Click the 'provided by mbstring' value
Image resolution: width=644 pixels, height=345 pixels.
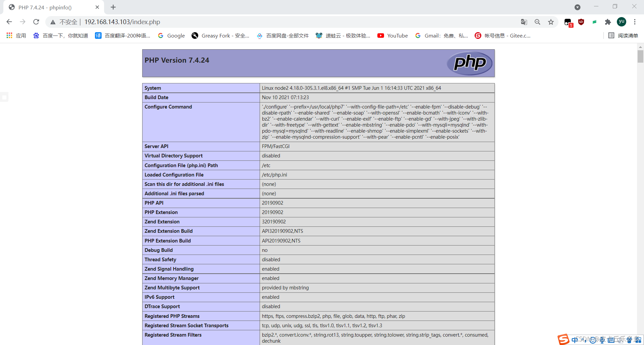point(285,288)
